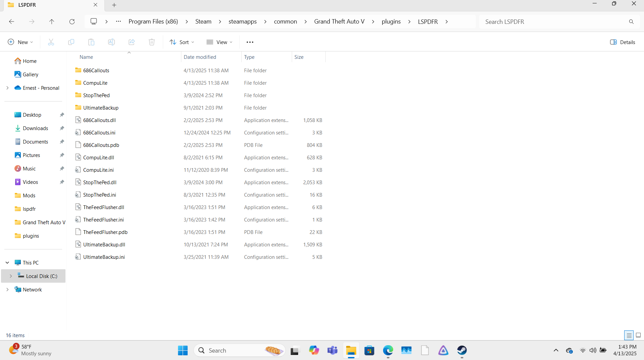The width and height of the screenshot is (644, 360).
Task: Toggle the Details pane
Action: tap(623, 42)
